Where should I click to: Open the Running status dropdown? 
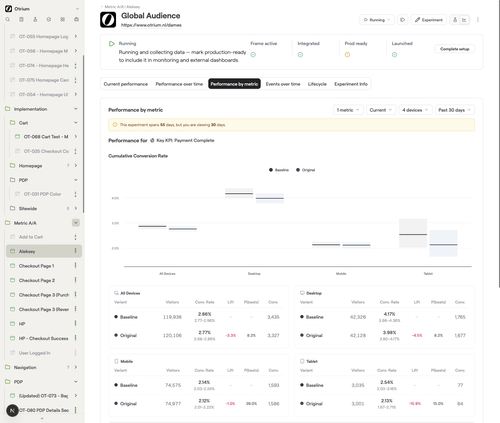(x=377, y=20)
